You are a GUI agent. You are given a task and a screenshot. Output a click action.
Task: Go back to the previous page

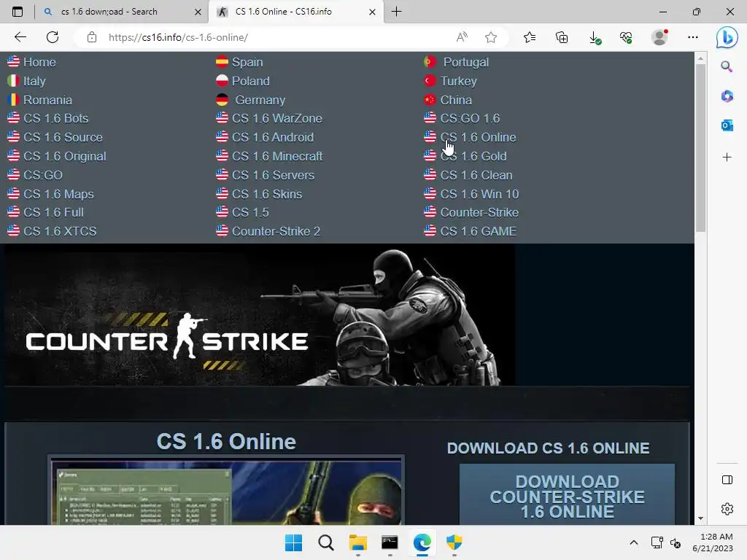(x=20, y=37)
